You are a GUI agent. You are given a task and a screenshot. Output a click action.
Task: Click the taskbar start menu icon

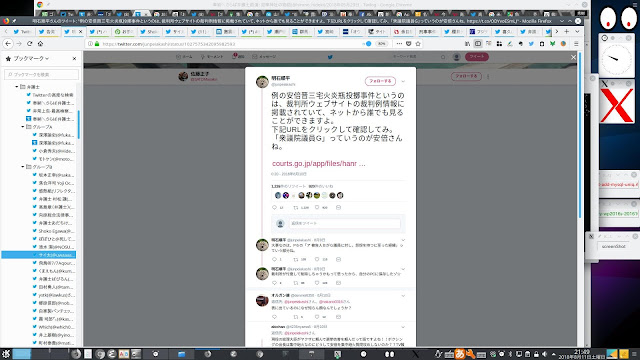point(6,354)
